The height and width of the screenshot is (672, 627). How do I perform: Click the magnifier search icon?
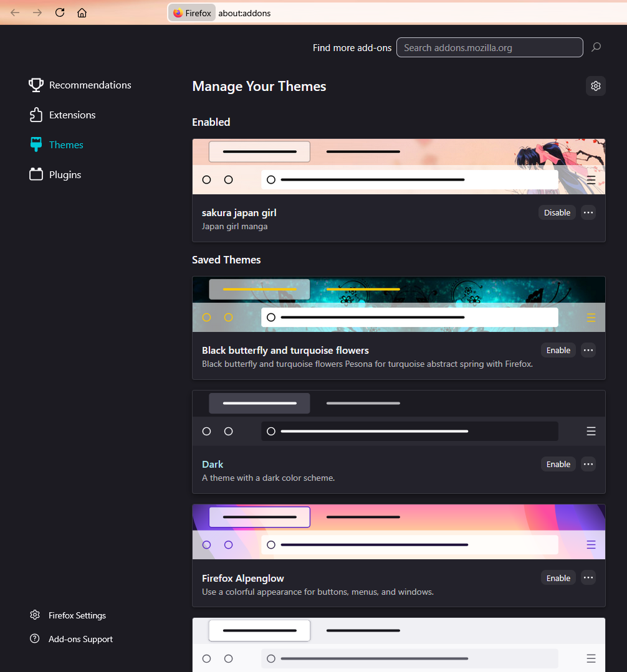(x=596, y=47)
